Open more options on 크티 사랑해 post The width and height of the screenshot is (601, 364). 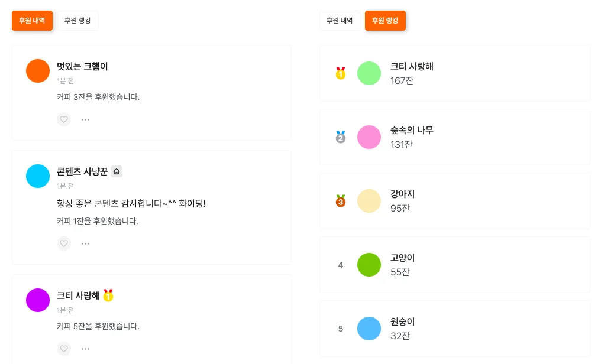click(86, 349)
